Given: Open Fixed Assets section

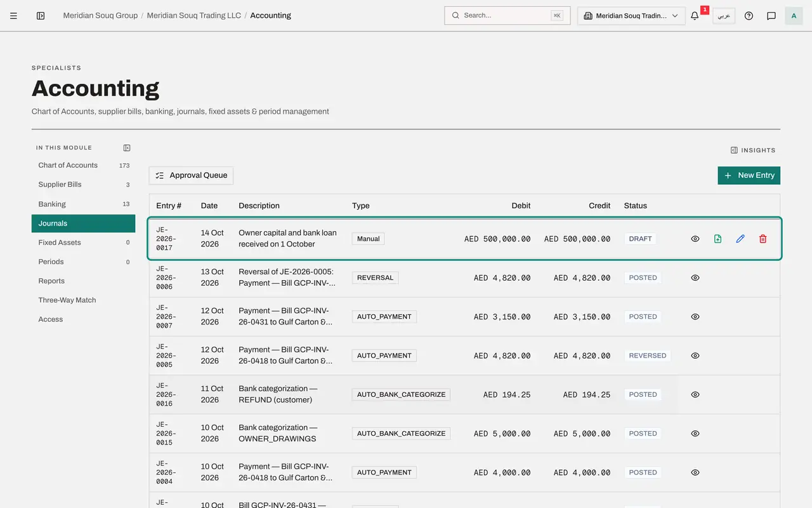Looking at the screenshot, I should 83,243.
